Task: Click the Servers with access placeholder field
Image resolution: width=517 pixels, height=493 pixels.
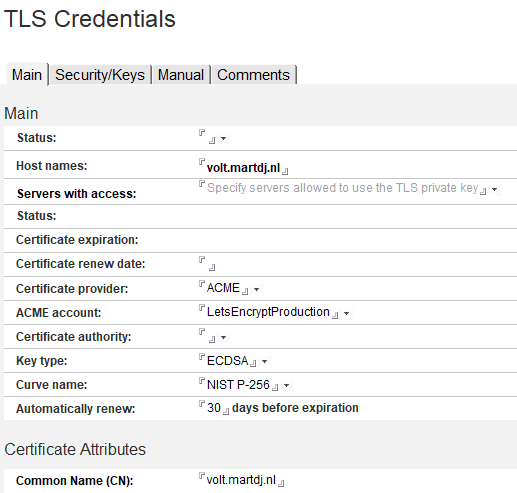Action: (x=342, y=188)
